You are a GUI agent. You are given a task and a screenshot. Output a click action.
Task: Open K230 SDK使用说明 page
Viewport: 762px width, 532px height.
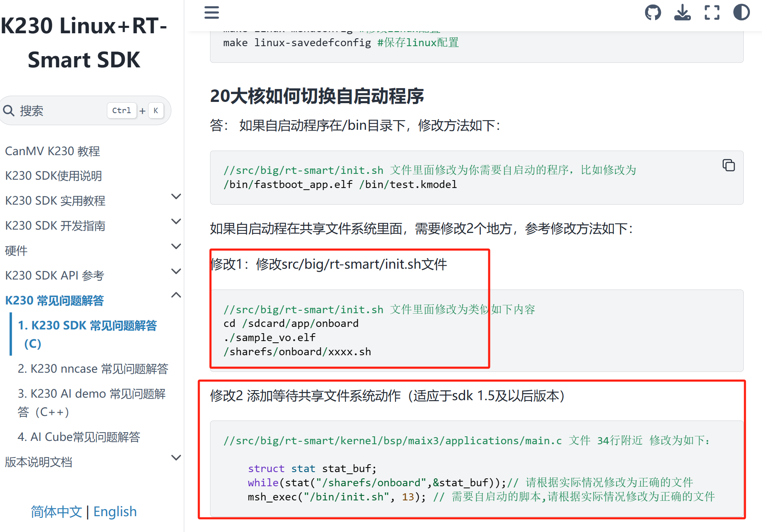click(x=53, y=176)
